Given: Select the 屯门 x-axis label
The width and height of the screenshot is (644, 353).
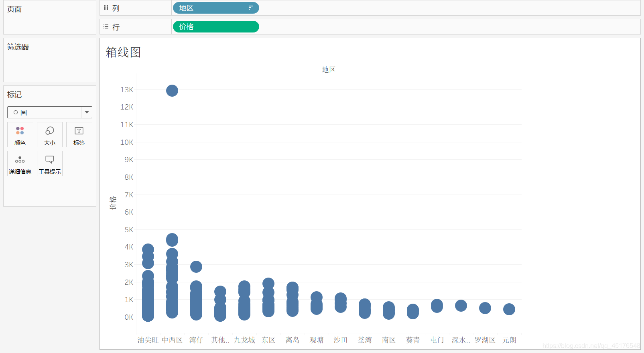Looking at the screenshot, I should pos(437,340).
